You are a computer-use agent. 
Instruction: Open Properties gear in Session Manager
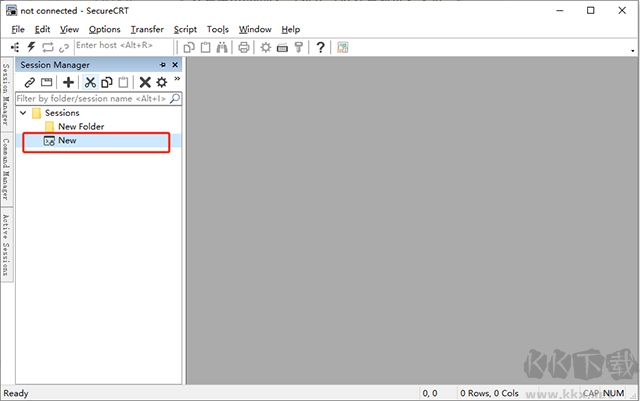162,82
